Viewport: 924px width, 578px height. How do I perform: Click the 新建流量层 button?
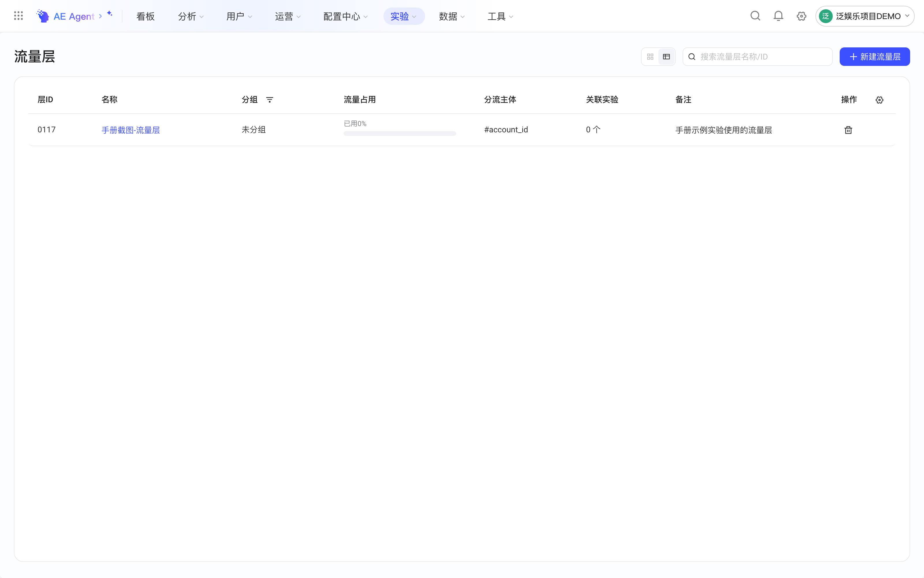[875, 57]
